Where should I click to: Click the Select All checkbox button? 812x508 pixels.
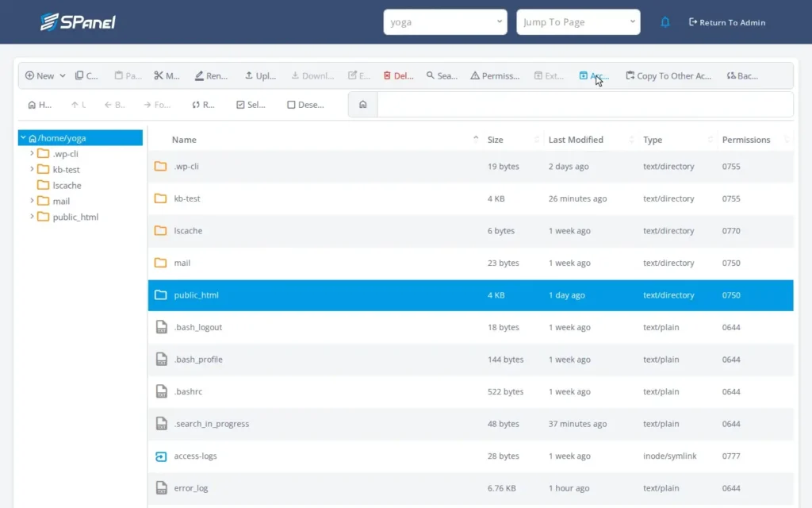[251, 105]
